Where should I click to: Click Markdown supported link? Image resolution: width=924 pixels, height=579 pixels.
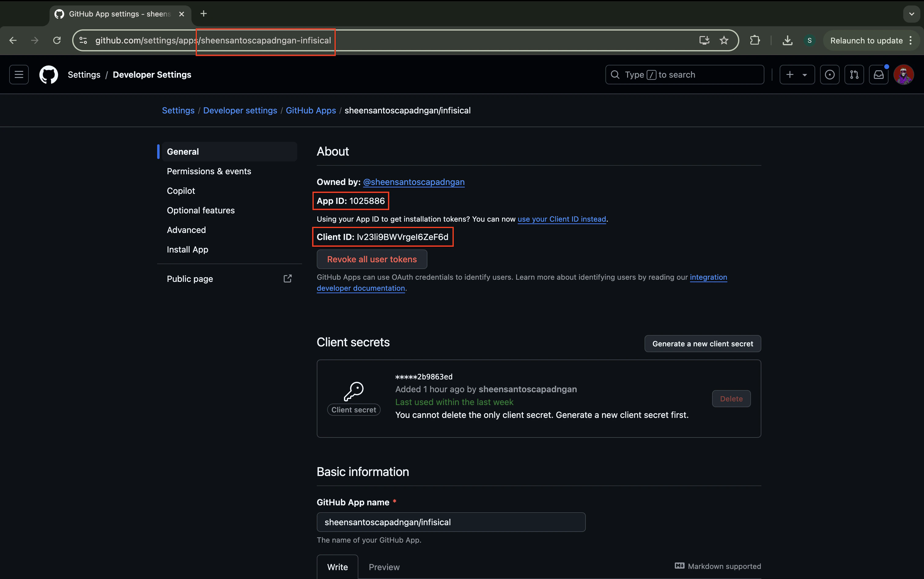[718, 566]
